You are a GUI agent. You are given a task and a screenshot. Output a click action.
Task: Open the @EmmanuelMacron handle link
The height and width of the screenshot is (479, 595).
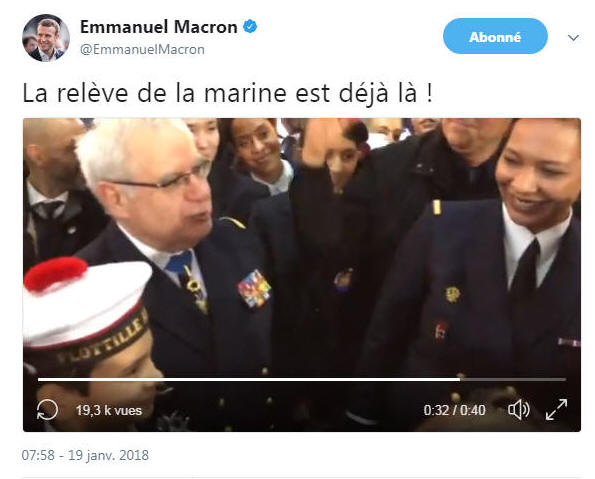[x=142, y=49]
